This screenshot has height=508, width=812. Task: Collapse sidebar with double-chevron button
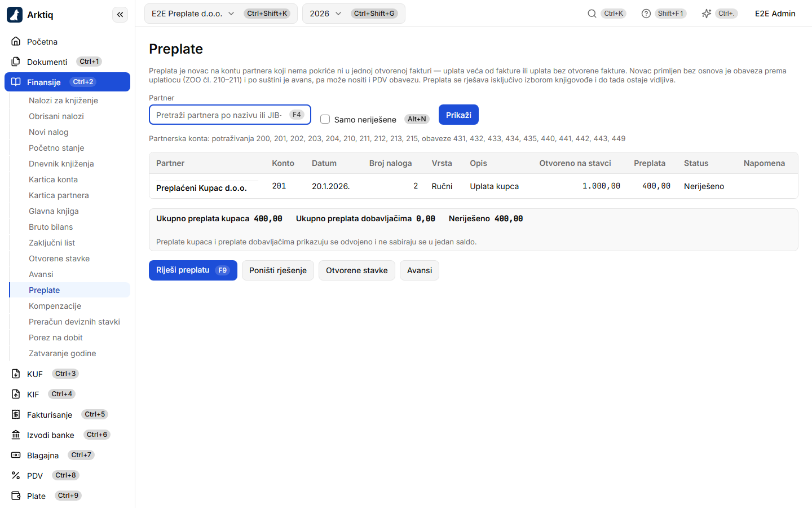click(120, 15)
